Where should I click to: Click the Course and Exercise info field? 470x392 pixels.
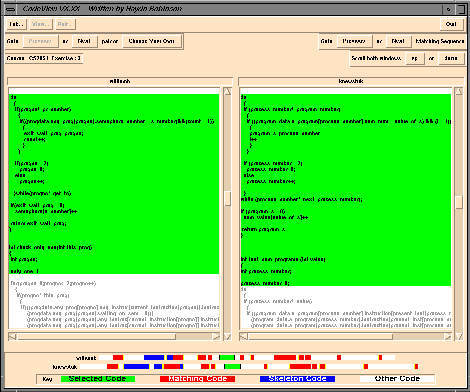[x=44, y=58]
